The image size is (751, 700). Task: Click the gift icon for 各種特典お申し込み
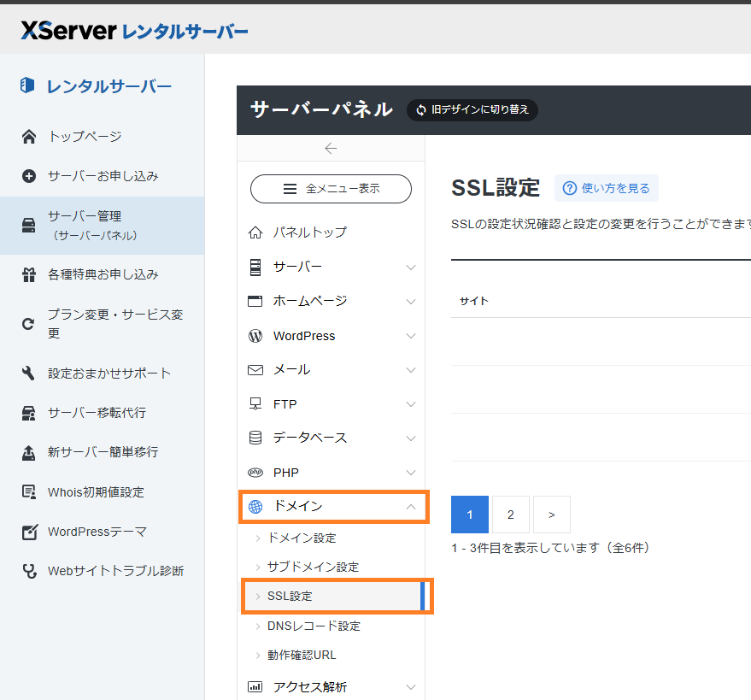coord(29,274)
